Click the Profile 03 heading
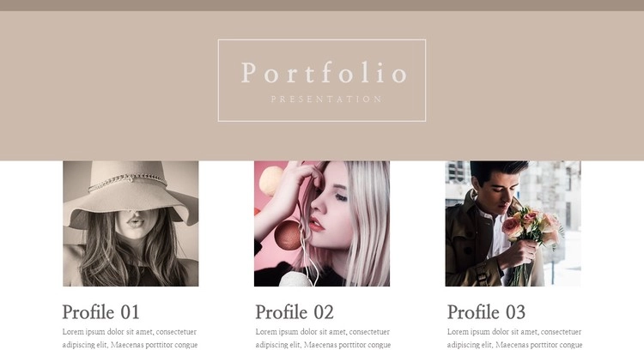Image resolution: width=644 pixels, height=362 pixels. 486,312
